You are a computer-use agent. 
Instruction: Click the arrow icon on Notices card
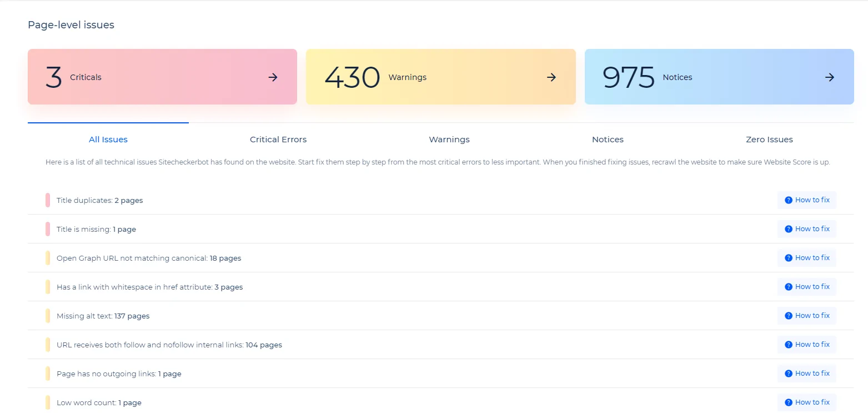830,77
